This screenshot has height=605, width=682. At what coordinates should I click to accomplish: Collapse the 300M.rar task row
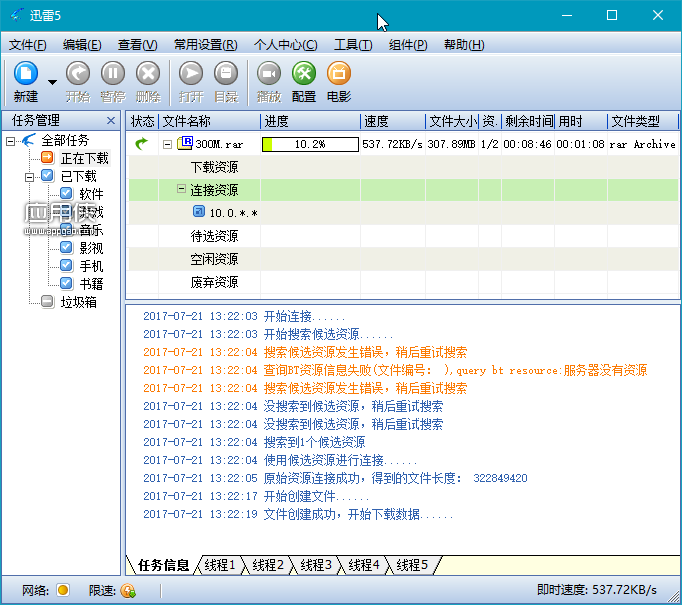(x=167, y=144)
